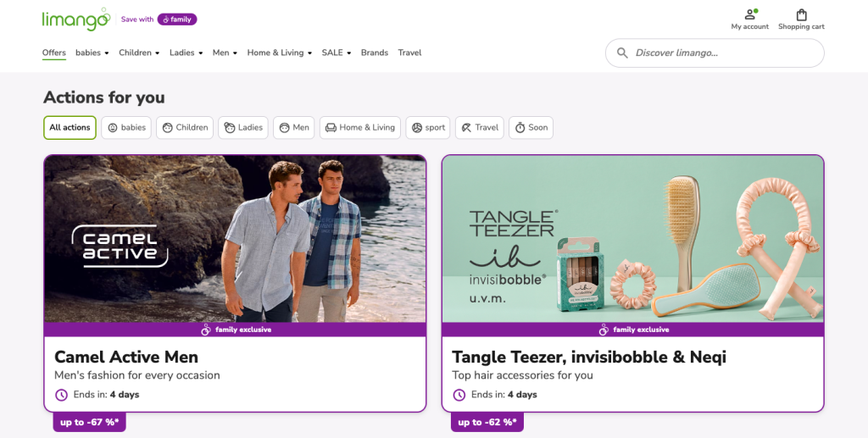Click "Men's fashion for every occasion" text
The height and width of the screenshot is (438, 868).
(137, 375)
